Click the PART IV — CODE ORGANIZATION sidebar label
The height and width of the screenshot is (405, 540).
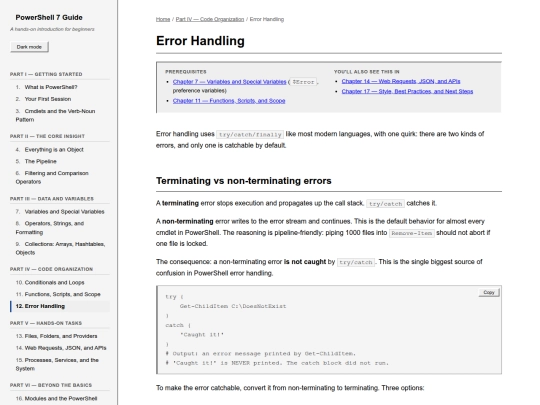(51, 269)
